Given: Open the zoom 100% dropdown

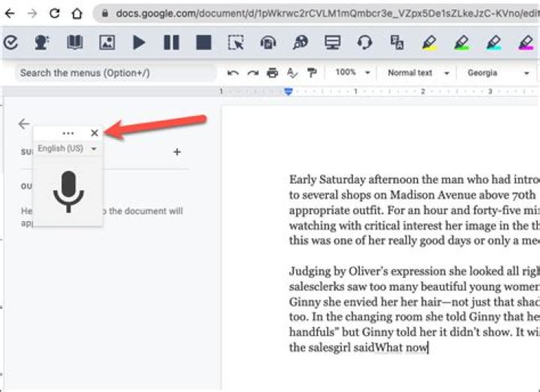Looking at the screenshot, I should 352,73.
